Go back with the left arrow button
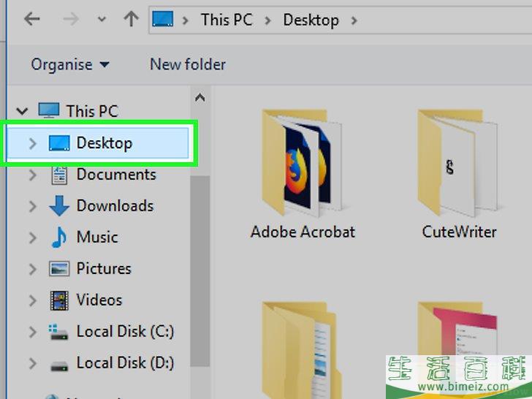Screen dimensions: 532x399 tap(32, 19)
